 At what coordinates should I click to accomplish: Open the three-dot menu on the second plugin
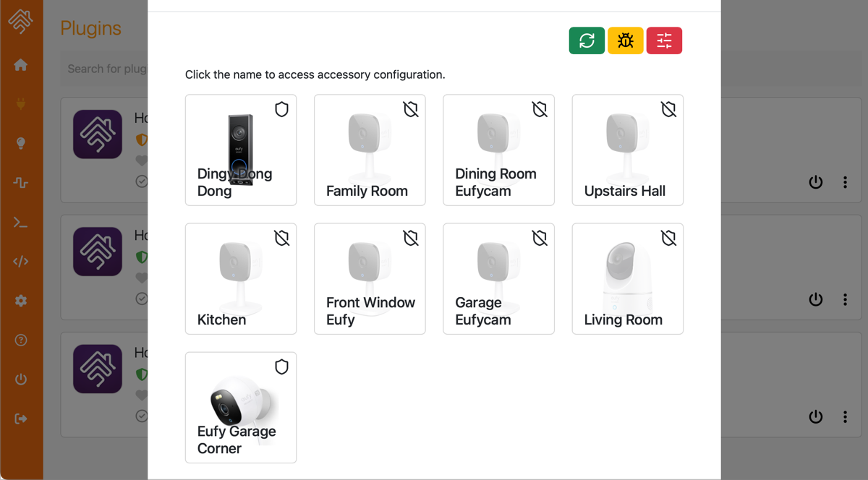[846, 299]
